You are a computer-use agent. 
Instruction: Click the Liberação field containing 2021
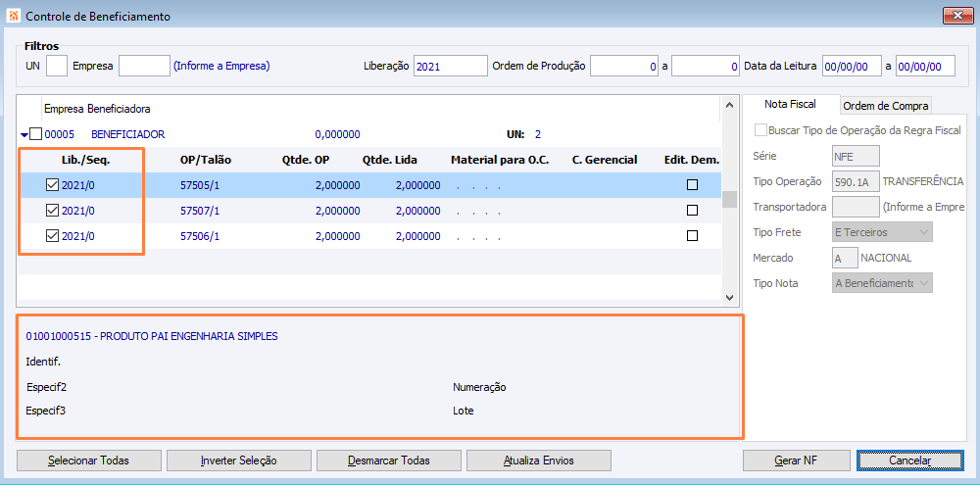451,66
